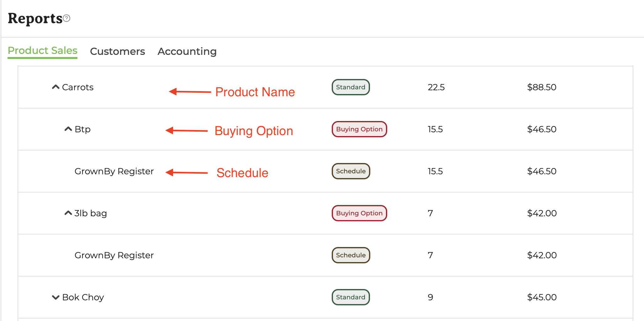Viewport: 644px width, 321px height.
Task: Click the Schedule badge under 3lb bag
Action: [351, 255]
